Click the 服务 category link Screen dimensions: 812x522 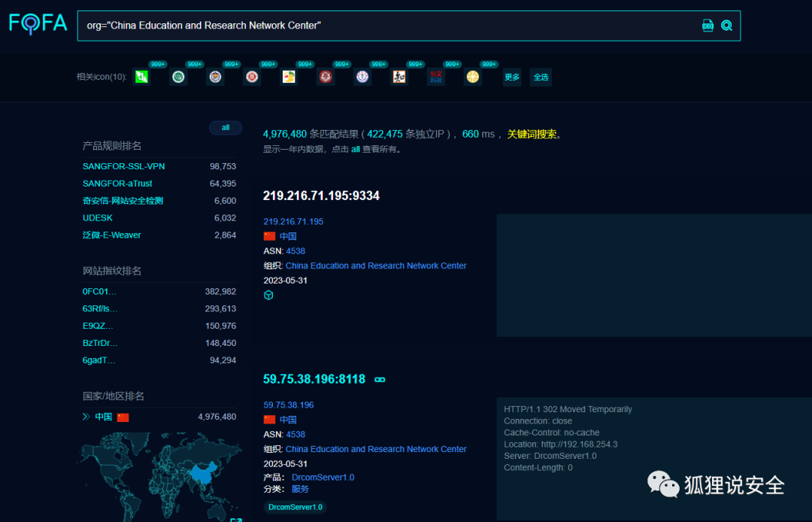[300, 489]
